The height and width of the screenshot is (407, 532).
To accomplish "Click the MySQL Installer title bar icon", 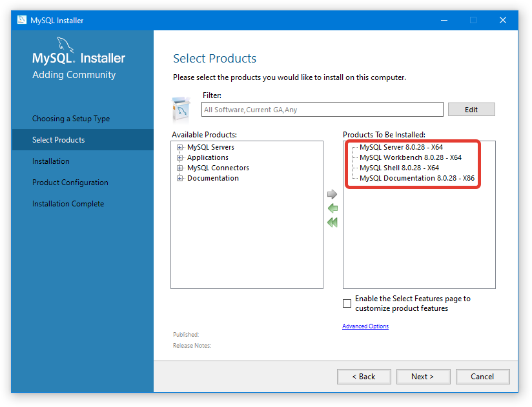I will click(21, 20).
